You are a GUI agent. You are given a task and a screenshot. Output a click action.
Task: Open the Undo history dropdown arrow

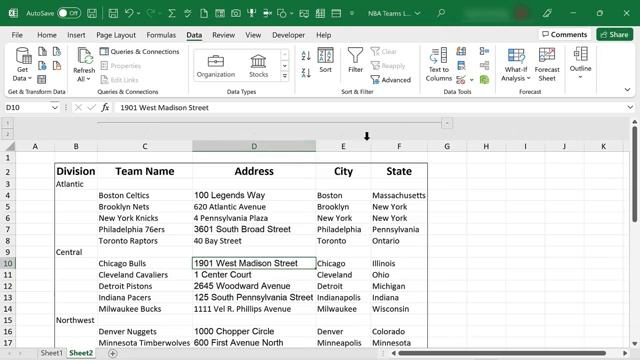click(x=138, y=13)
